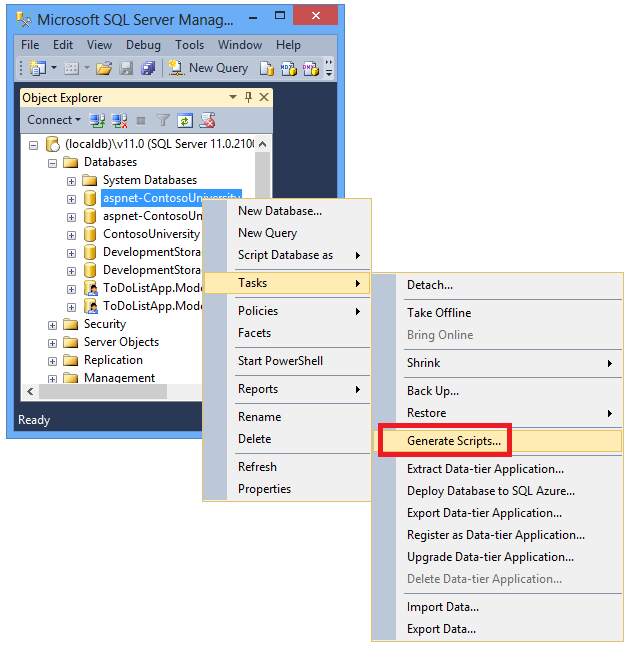This screenshot has width=630, height=649.
Task: Click the New Project toolbar icon
Action: tap(38, 68)
